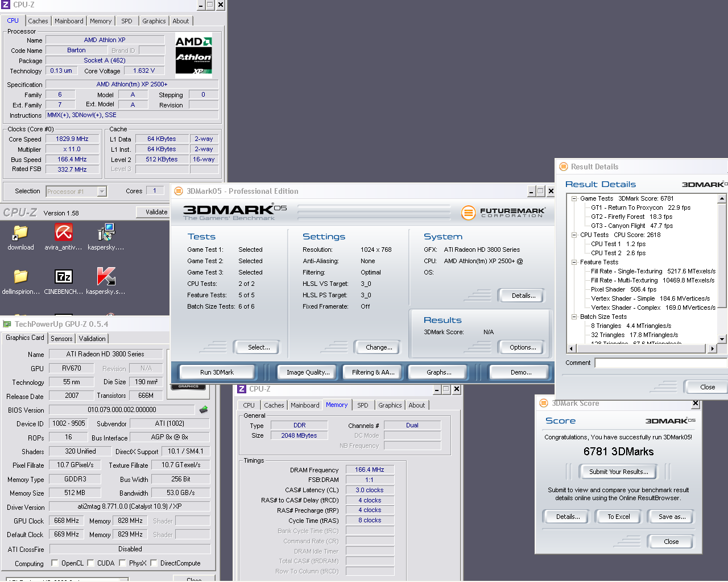
Task: Click Submit Your Results button
Action: 618,472
